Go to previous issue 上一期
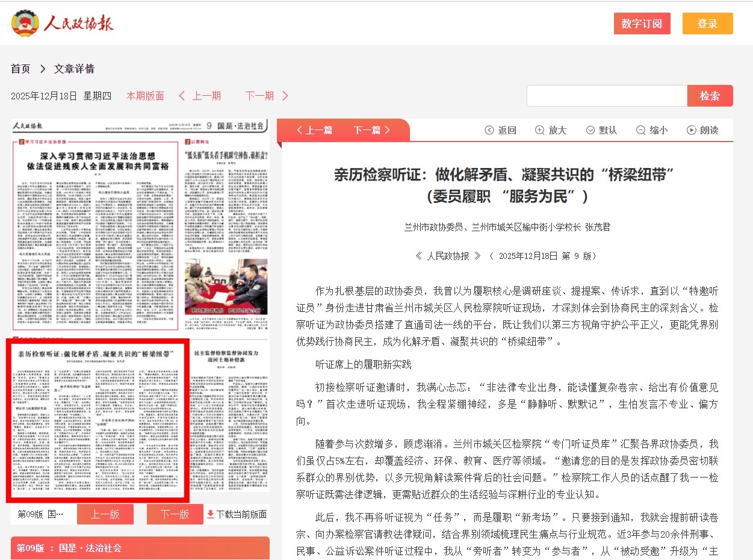This screenshot has width=753, height=560. coord(200,96)
